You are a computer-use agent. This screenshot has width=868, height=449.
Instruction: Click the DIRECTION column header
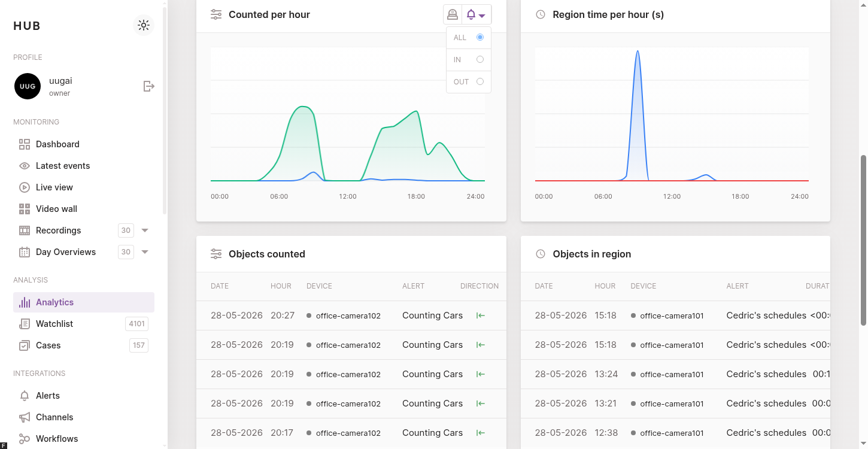click(479, 286)
